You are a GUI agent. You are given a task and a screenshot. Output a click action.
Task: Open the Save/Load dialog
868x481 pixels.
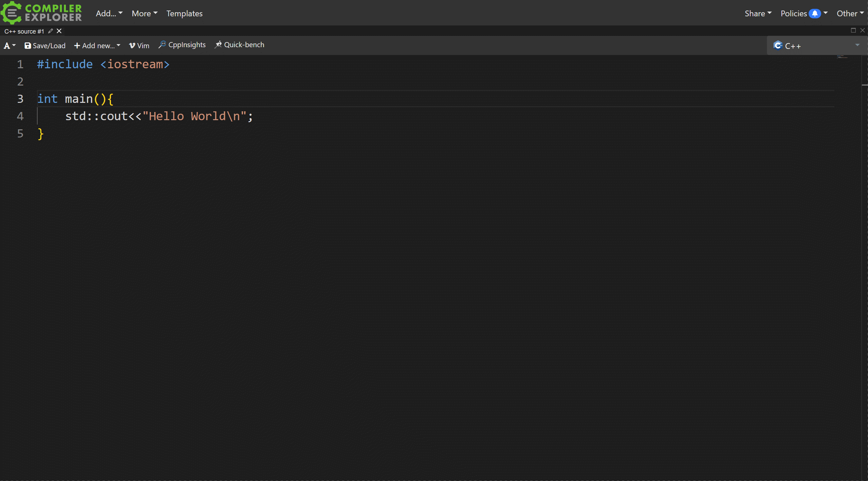coord(45,45)
